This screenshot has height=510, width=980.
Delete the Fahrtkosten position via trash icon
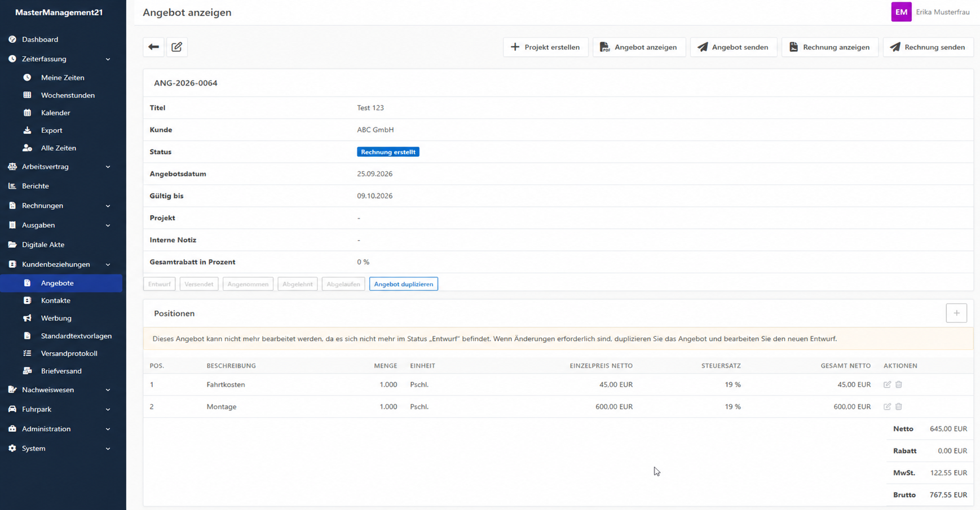(x=899, y=384)
